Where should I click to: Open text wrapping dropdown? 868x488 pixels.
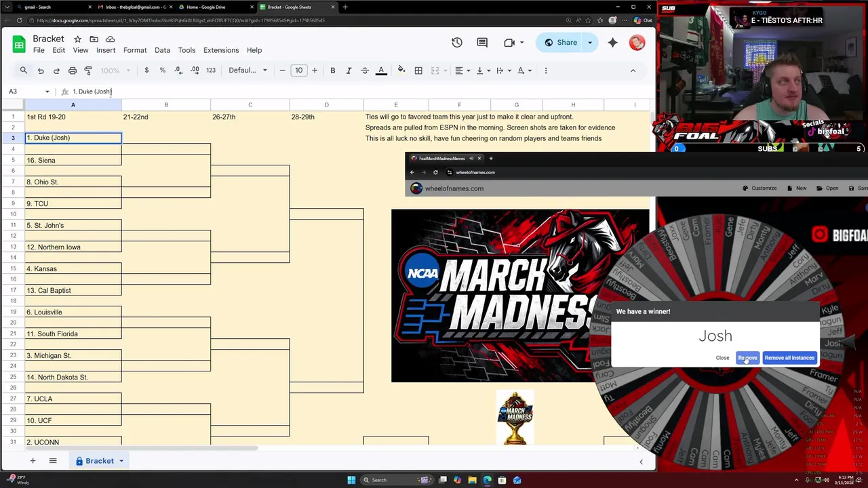tap(503, 70)
